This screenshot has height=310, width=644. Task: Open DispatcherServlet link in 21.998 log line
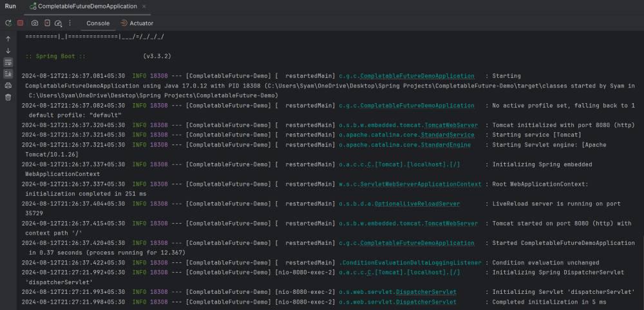coord(426,302)
